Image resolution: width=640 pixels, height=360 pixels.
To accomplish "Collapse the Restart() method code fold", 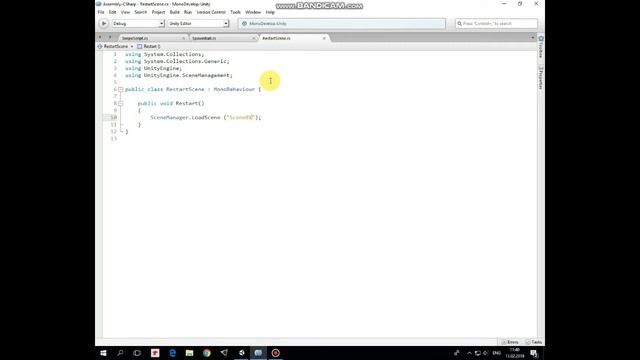I will 121,104.
